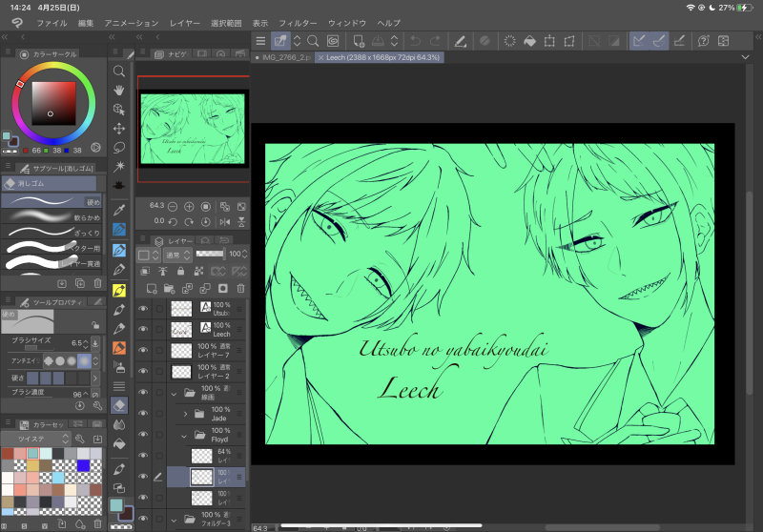Viewport: 763px width, 532px height.
Task: Select the Hand move tool
Action: [x=118, y=90]
